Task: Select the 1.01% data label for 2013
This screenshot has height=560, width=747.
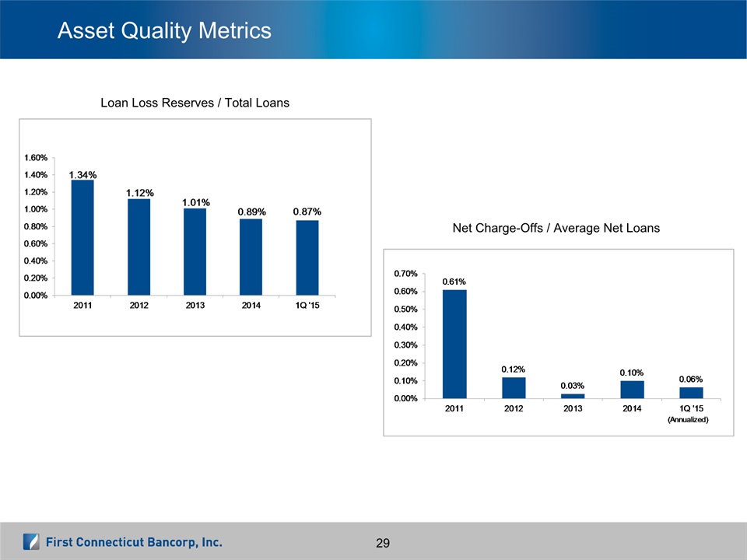Action: [195, 202]
